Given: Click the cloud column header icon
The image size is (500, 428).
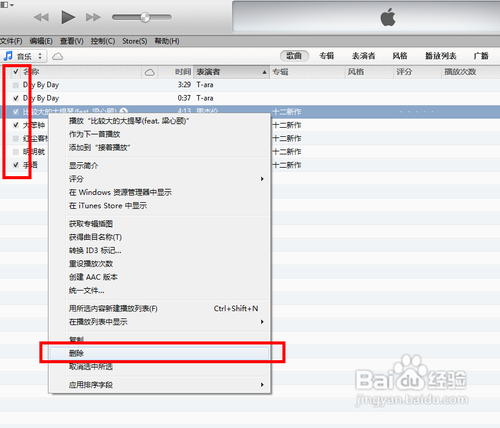Looking at the screenshot, I should pyautogui.click(x=150, y=72).
